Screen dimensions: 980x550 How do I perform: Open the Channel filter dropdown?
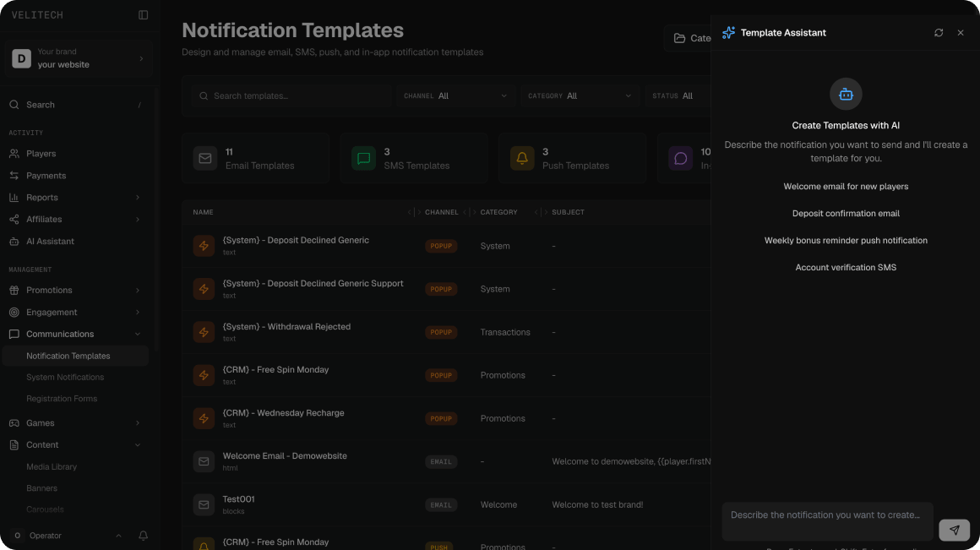pyautogui.click(x=455, y=96)
